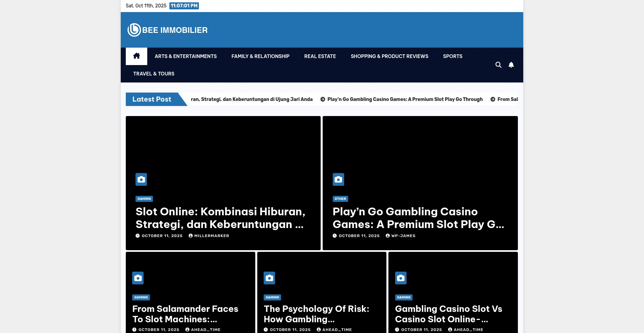The image size is (644, 333).
Task: Click camera icon on Gambling Casino Slot post
Action: pos(400,278)
